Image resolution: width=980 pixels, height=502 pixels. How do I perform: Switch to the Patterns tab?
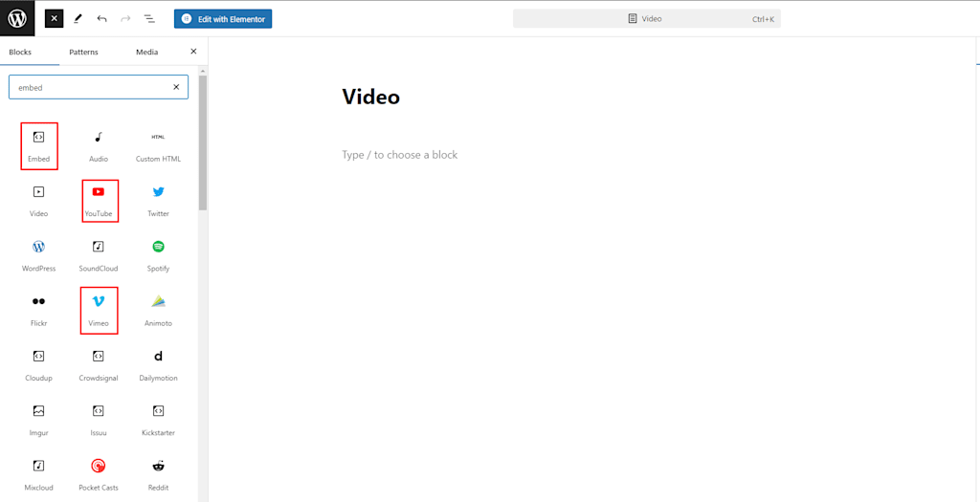[84, 52]
